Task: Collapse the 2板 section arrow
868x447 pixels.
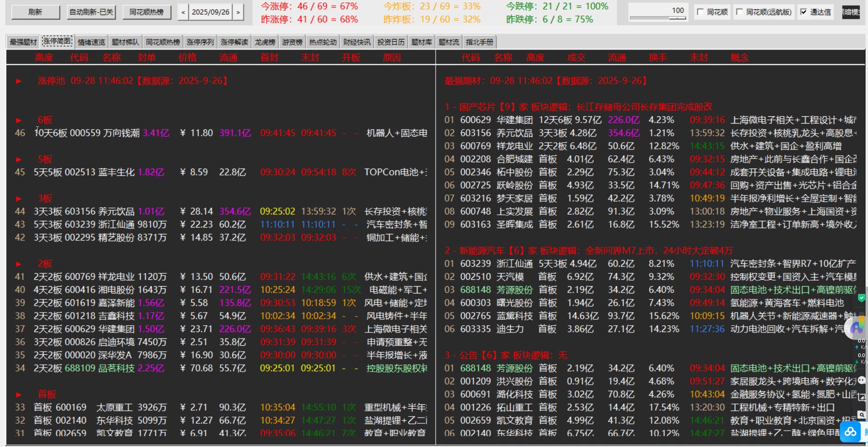Action: point(19,264)
